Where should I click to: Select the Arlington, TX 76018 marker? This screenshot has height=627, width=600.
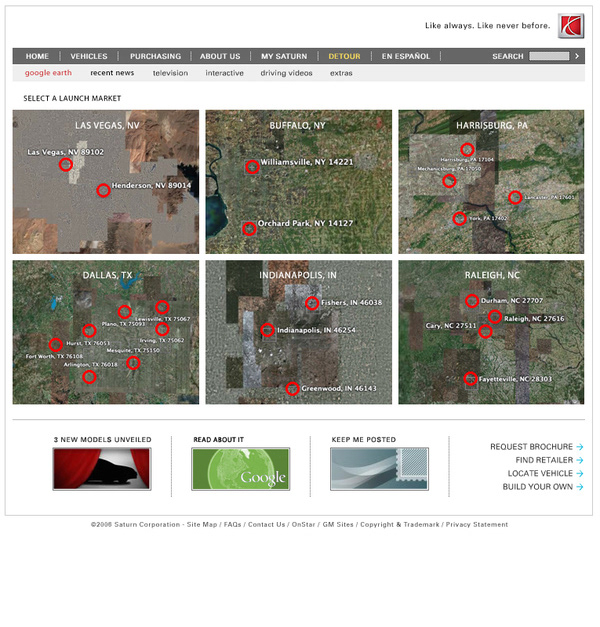point(89,377)
